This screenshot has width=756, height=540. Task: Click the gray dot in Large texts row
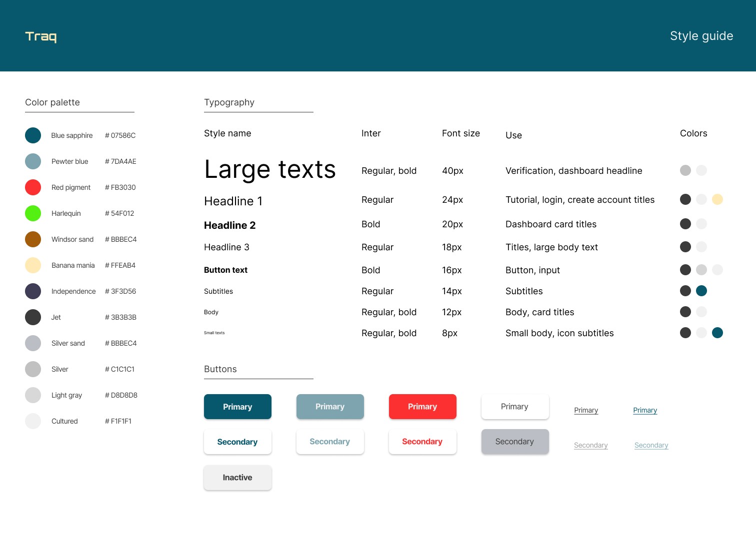point(685,170)
